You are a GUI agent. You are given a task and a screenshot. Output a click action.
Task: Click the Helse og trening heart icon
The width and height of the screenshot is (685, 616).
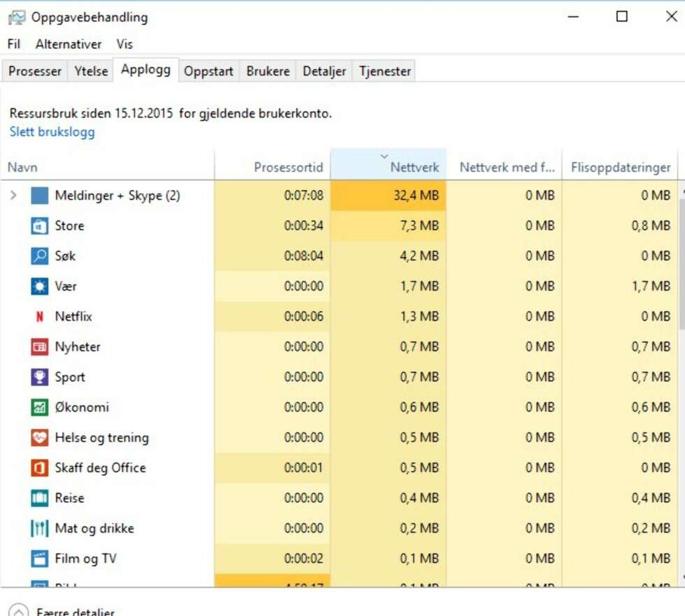39,437
